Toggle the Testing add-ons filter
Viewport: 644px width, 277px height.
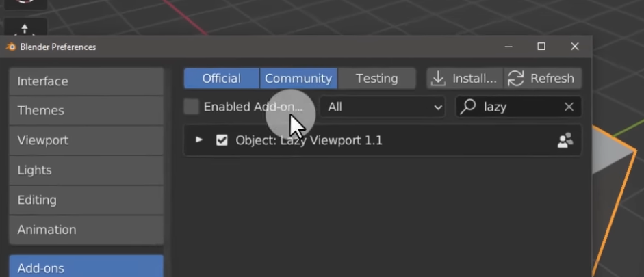point(376,79)
